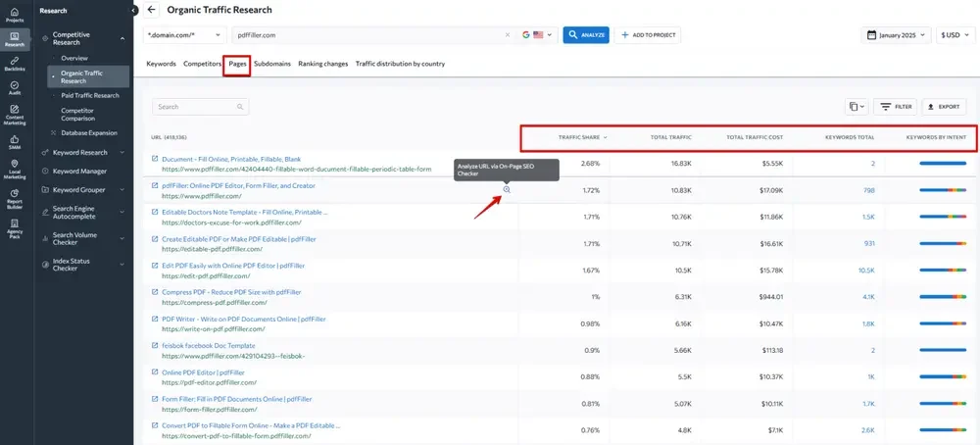Open Keyword Manager in the sidebar

coord(79,172)
